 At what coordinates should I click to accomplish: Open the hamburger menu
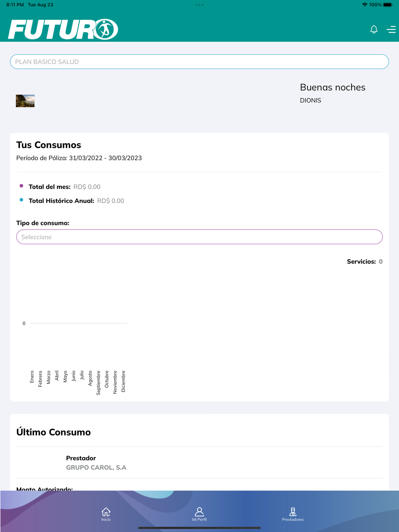click(x=391, y=30)
